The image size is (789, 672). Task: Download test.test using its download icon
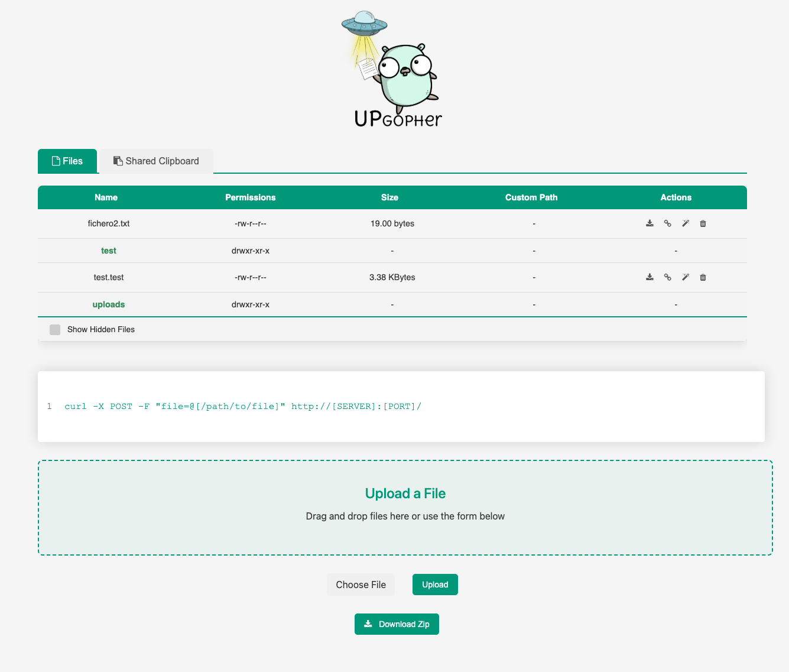(x=650, y=277)
